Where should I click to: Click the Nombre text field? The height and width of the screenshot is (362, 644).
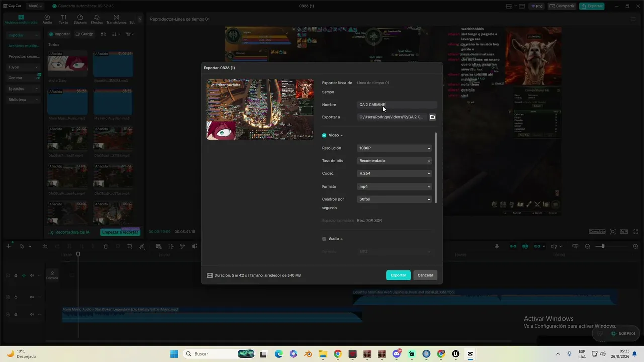point(396,105)
